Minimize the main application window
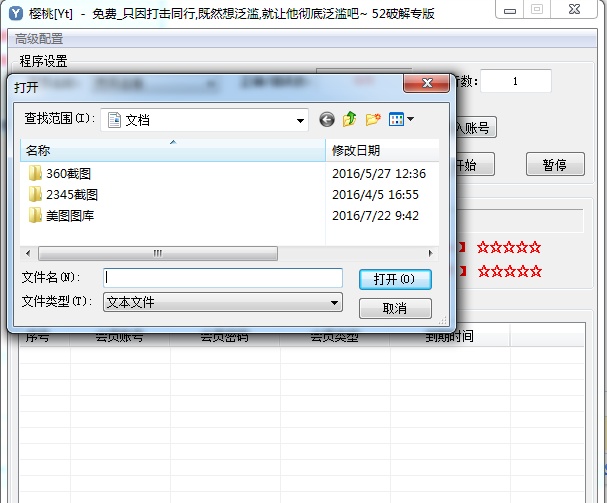Screen dimensions: 607x503 tap(510, 10)
